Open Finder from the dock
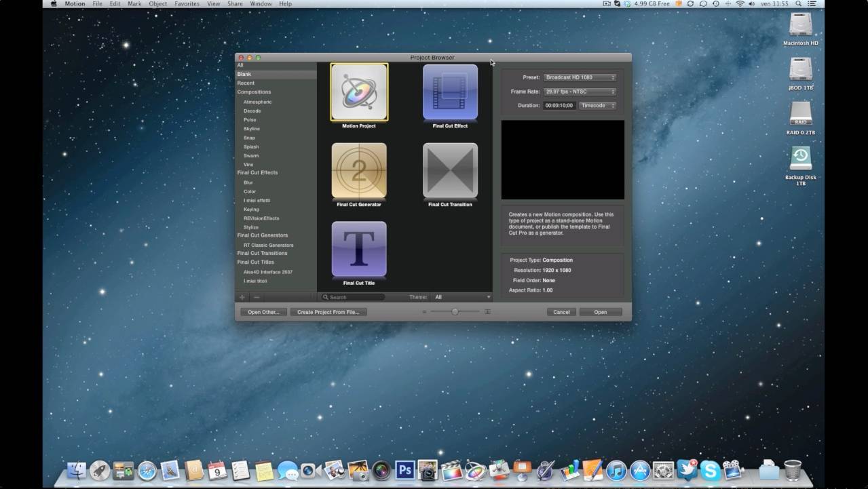 pyautogui.click(x=77, y=470)
